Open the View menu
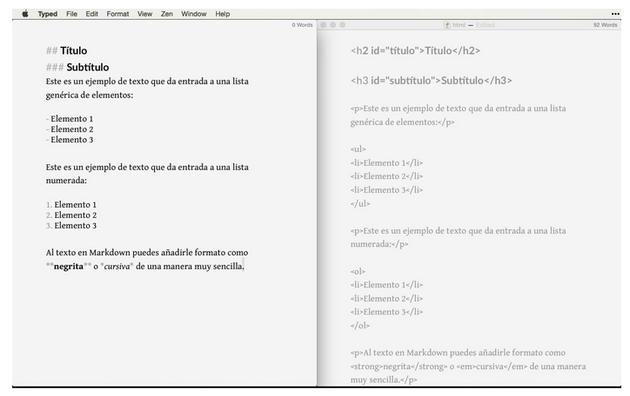630x396 pixels. [x=145, y=14]
